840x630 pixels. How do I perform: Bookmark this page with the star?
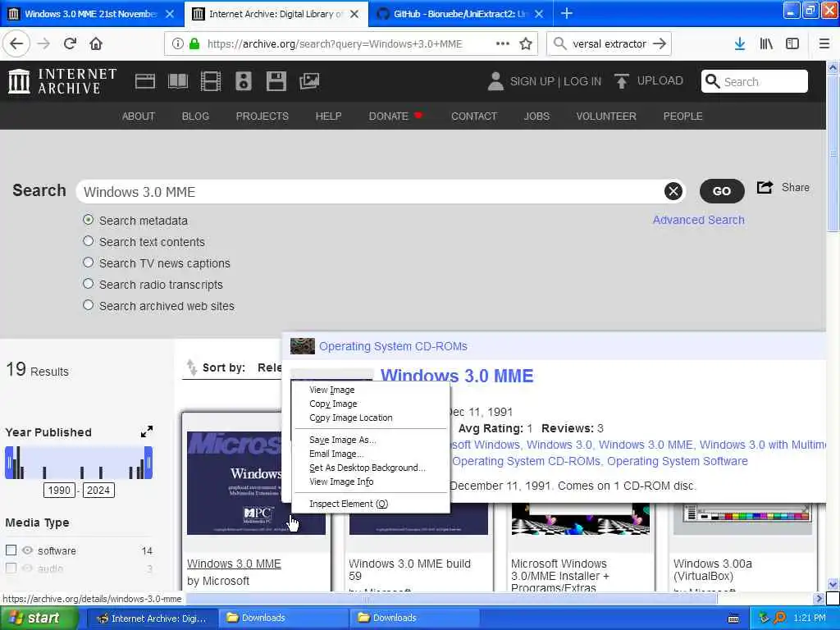[526, 44]
